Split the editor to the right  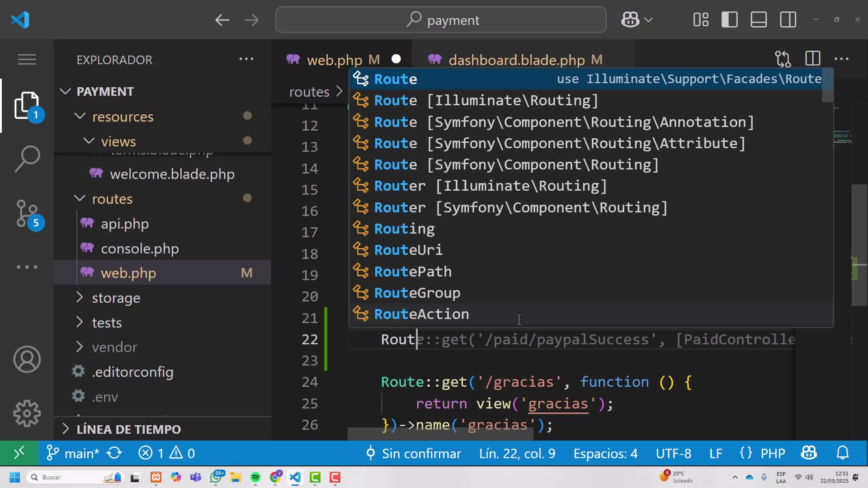pos(812,59)
